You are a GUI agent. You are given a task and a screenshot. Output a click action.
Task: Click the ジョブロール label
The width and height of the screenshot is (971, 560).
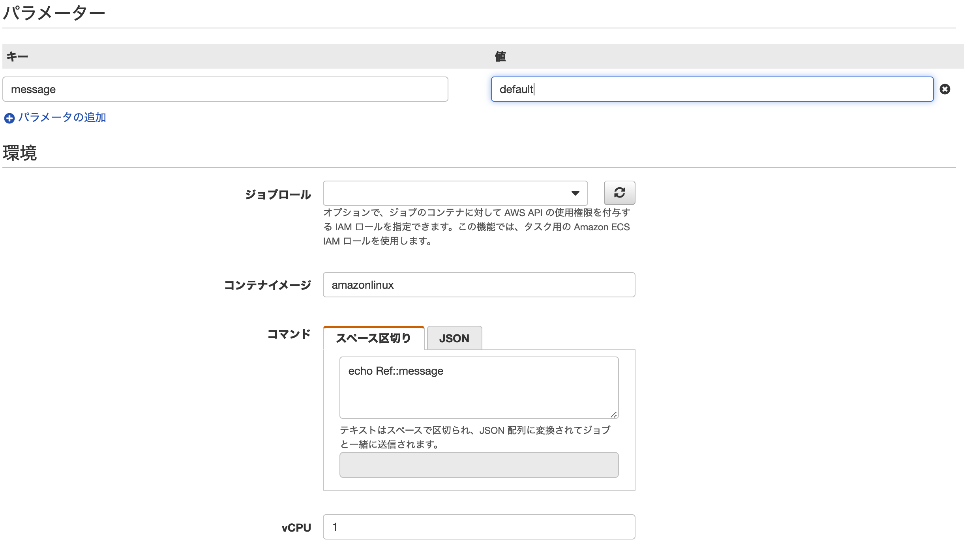[278, 194]
